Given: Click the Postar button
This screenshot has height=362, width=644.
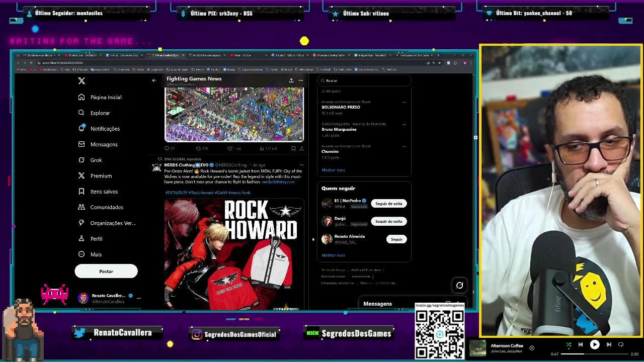Looking at the screenshot, I should [x=106, y=271].
